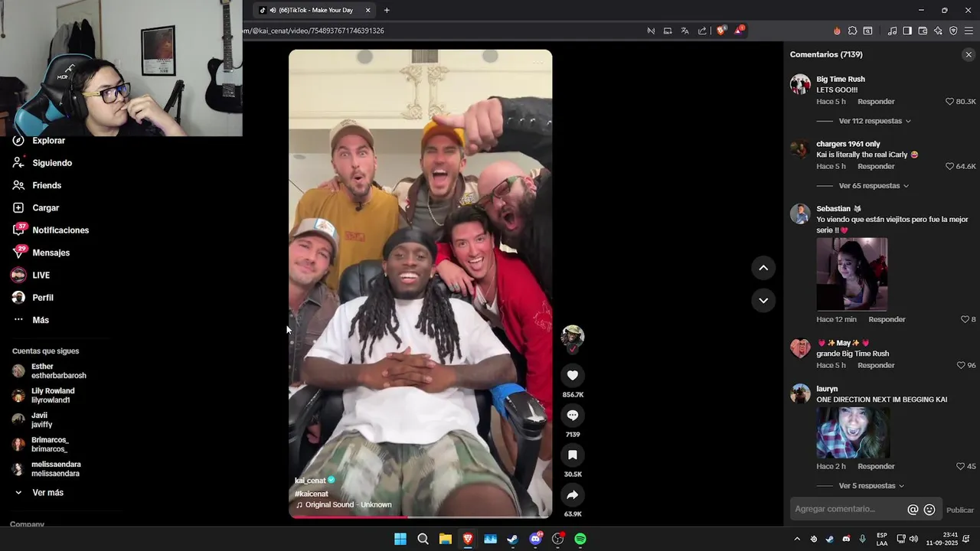
Task: Open Esther followed account
Action: 49,371
